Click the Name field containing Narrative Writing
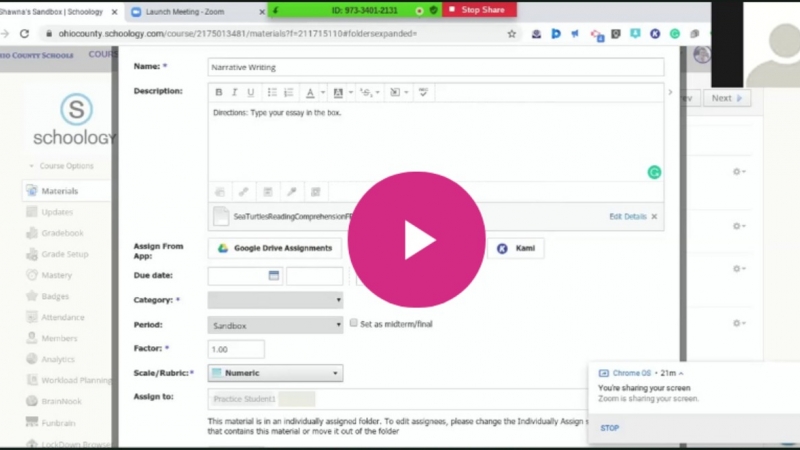The image size is (800, 450). [x=435, y=67]
